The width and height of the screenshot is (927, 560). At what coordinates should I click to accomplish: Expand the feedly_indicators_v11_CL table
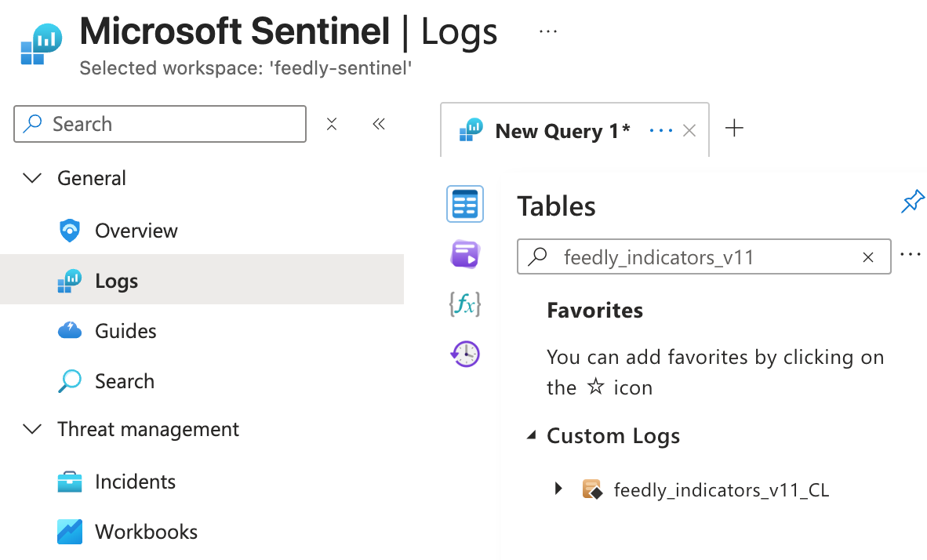click(x=558, y=489)
